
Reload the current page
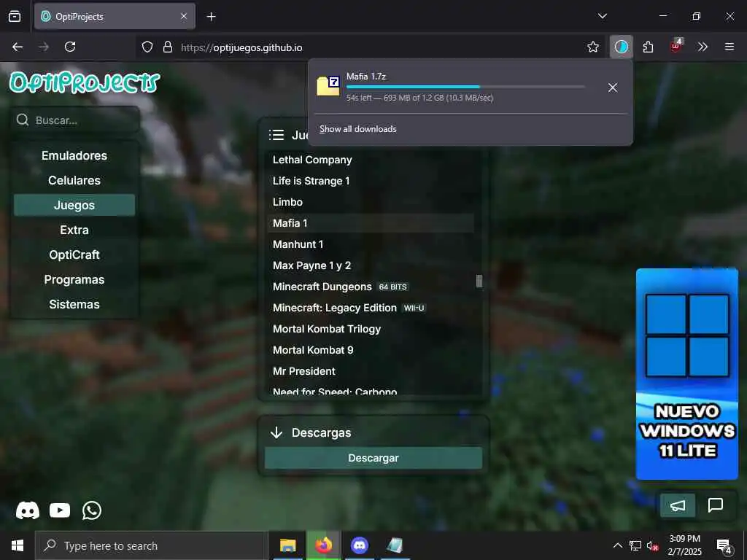(70, 47)
